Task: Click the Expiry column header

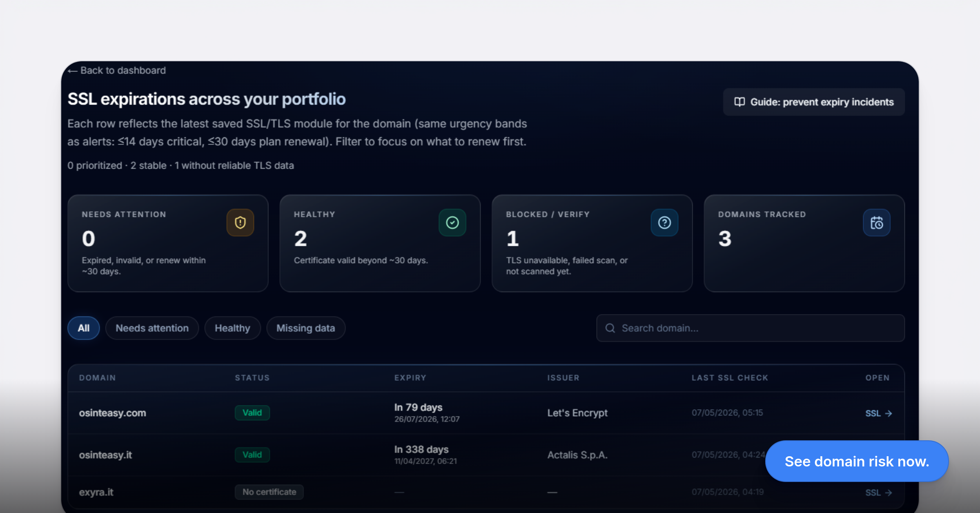Action: 410,378
